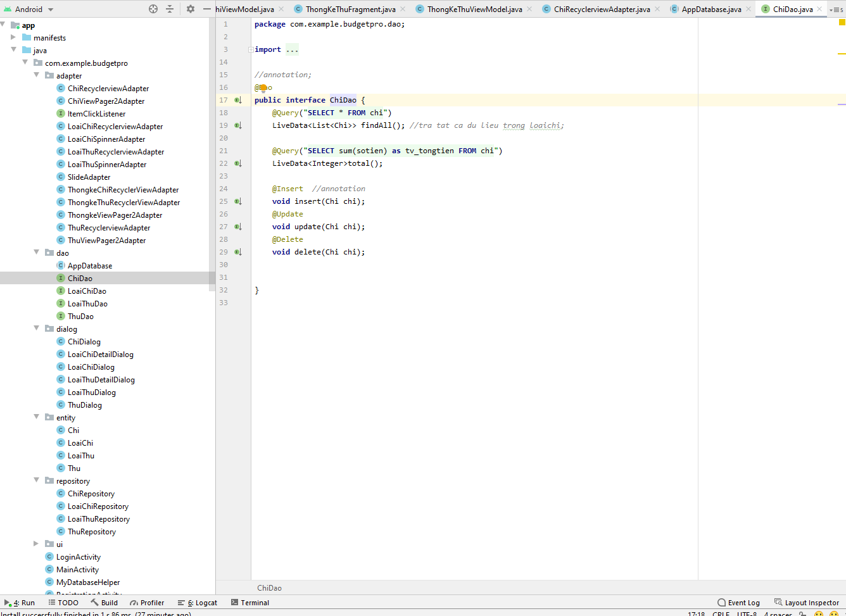Viewport: 846px width, 616px height.
Task: Close the AppDatabase.java tab
Action: 748,9
